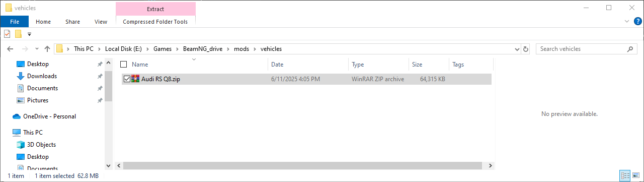Click the folder icon in address bar
The height and width of the screenshot is (182, 644).
[x=60, y=49]
